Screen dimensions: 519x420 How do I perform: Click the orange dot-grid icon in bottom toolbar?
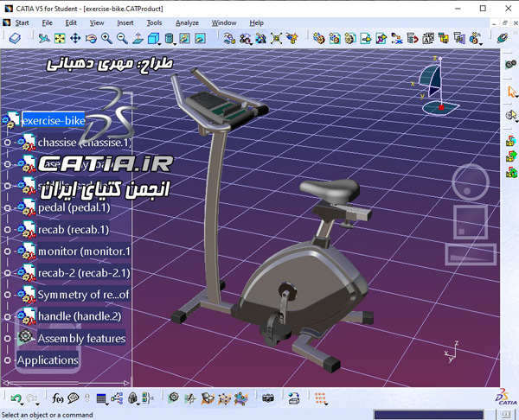pyautogui.click(x=320, y=398)
